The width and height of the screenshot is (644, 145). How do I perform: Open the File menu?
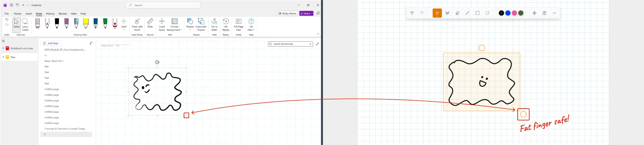[x=7, y=14]
